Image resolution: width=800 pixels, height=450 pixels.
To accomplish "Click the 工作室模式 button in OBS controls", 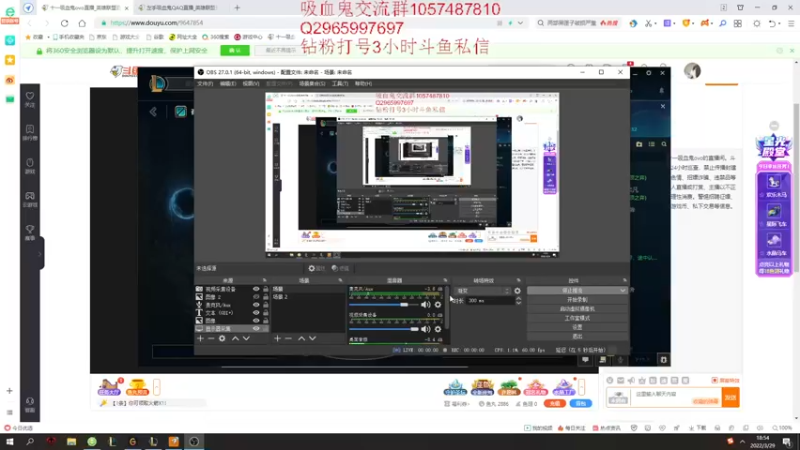I will tap(577, 318).
